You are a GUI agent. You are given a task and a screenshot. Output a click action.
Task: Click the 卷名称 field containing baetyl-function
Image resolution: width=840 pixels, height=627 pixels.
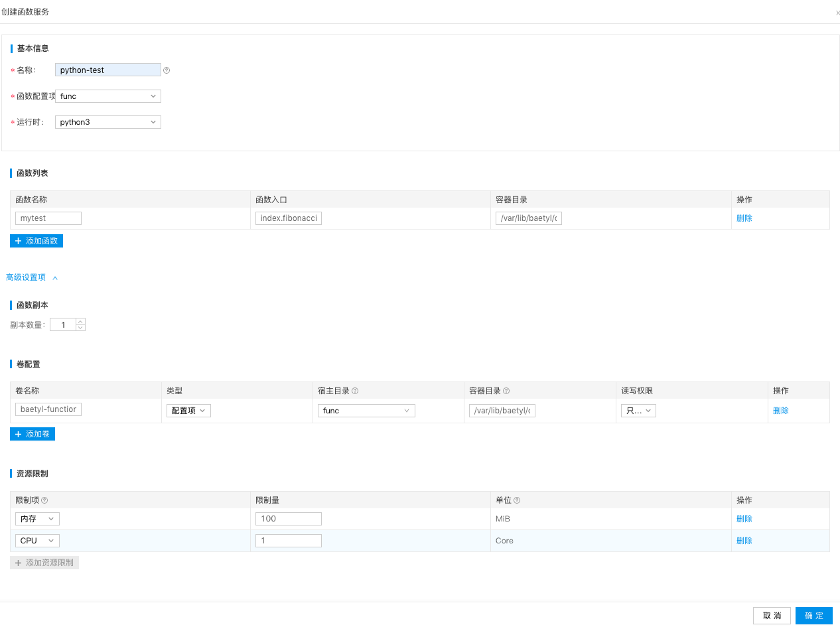(48, 409)
